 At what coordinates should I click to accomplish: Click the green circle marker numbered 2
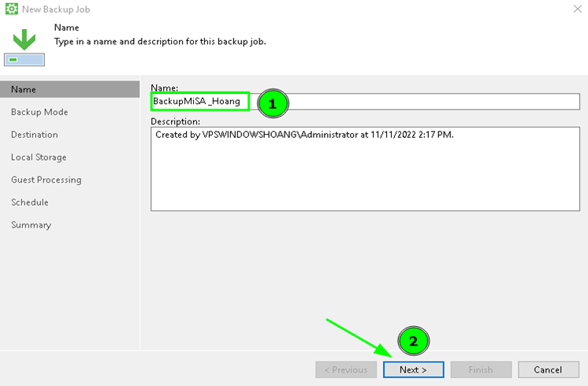pyautogui.click(x=415, y=341)
